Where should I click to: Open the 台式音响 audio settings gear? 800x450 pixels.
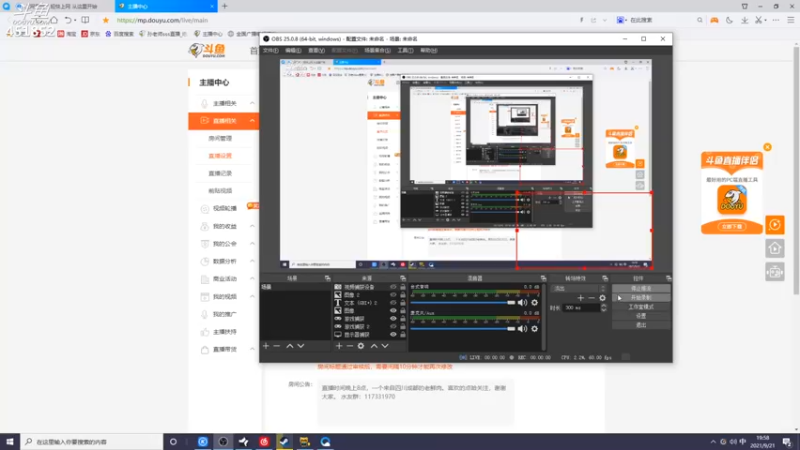pos(534,303)
